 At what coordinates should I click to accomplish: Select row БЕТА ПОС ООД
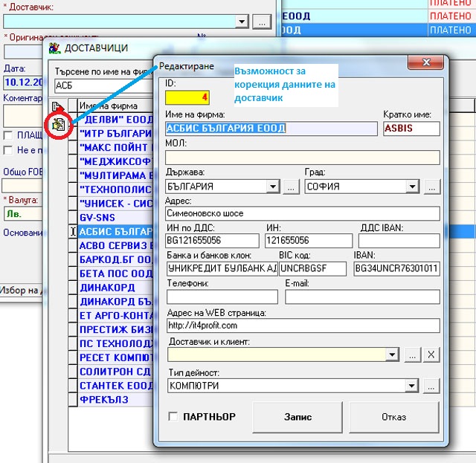tap(116, 273)
